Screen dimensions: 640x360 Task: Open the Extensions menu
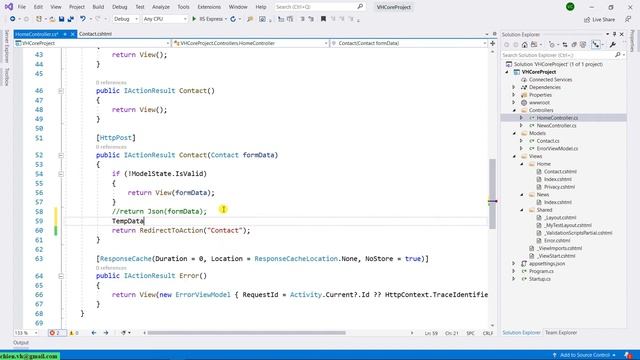[x=209, y=7]
